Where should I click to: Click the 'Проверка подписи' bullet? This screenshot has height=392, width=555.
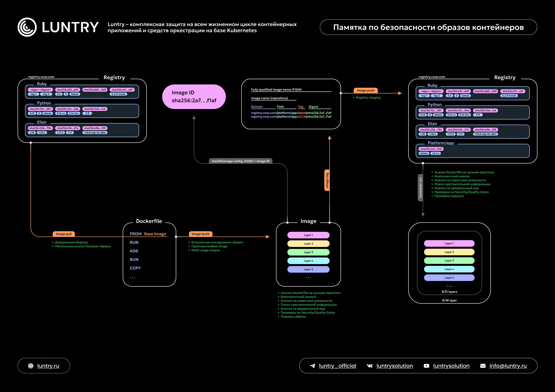449,196
